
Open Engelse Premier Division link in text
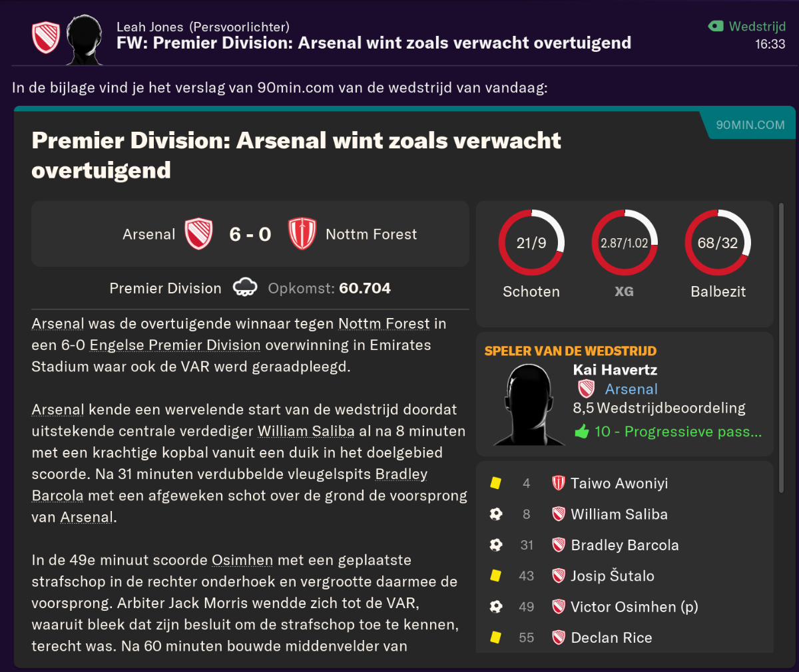(175, 345)
